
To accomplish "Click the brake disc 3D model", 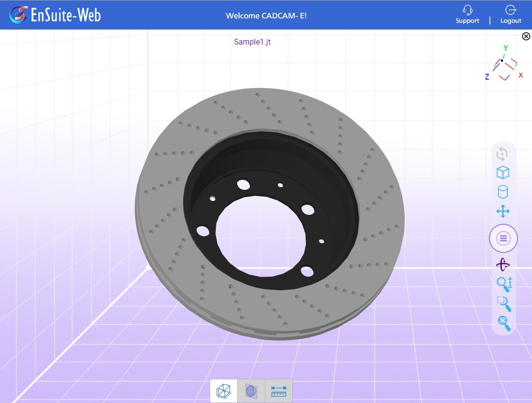I will click(270, 214).
